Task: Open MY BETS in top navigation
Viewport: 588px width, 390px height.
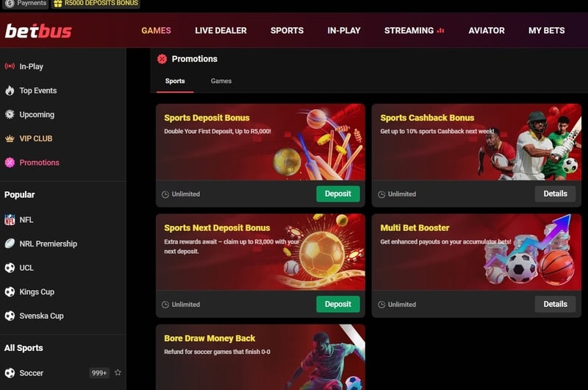Action: tap(546, 30)
